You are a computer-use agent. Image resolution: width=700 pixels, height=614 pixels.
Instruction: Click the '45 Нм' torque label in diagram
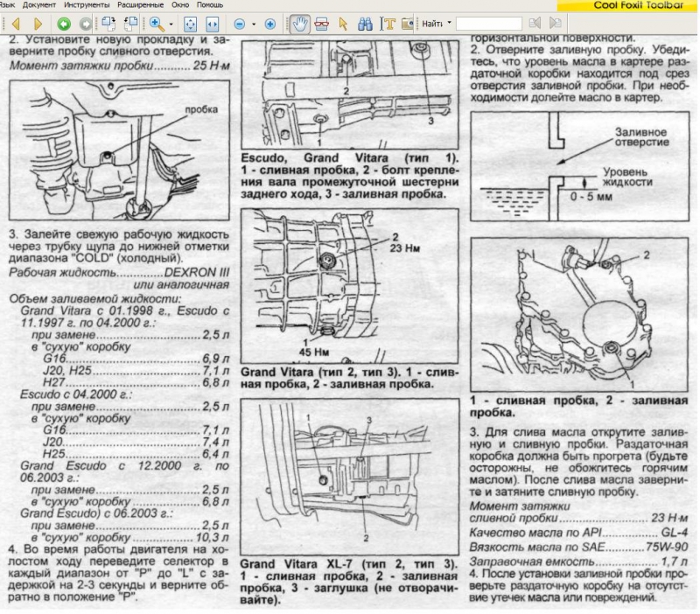314,352
